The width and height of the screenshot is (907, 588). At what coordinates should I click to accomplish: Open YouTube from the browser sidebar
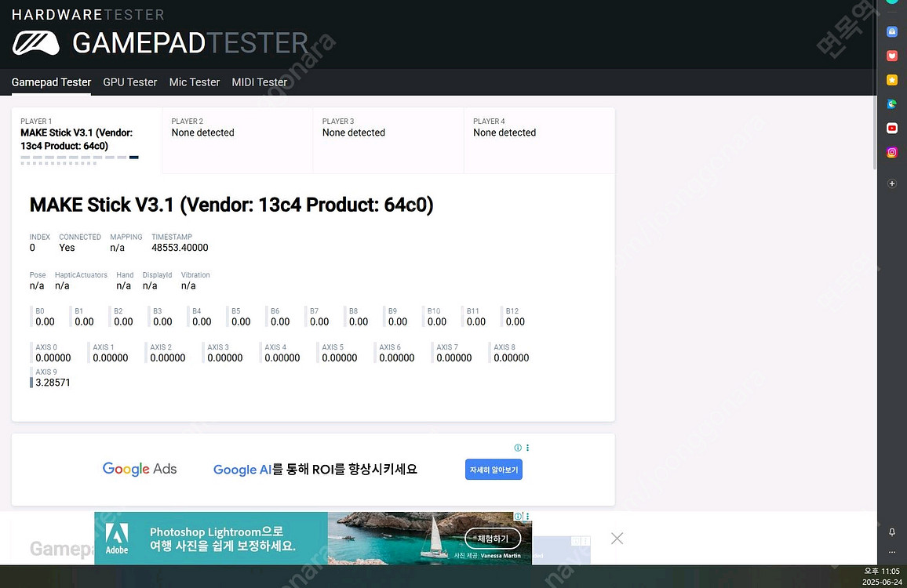pos(892,128)
